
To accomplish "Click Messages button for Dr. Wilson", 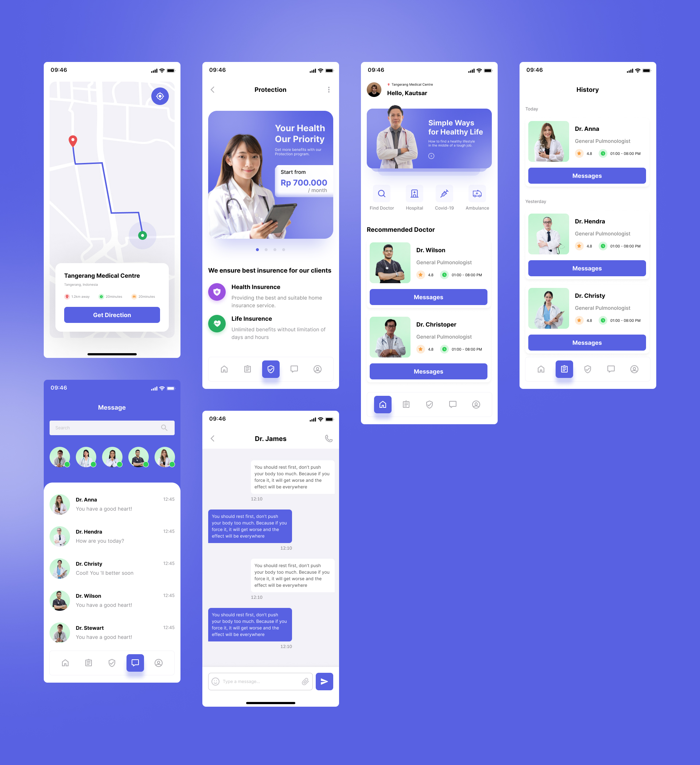I will 428,296.
